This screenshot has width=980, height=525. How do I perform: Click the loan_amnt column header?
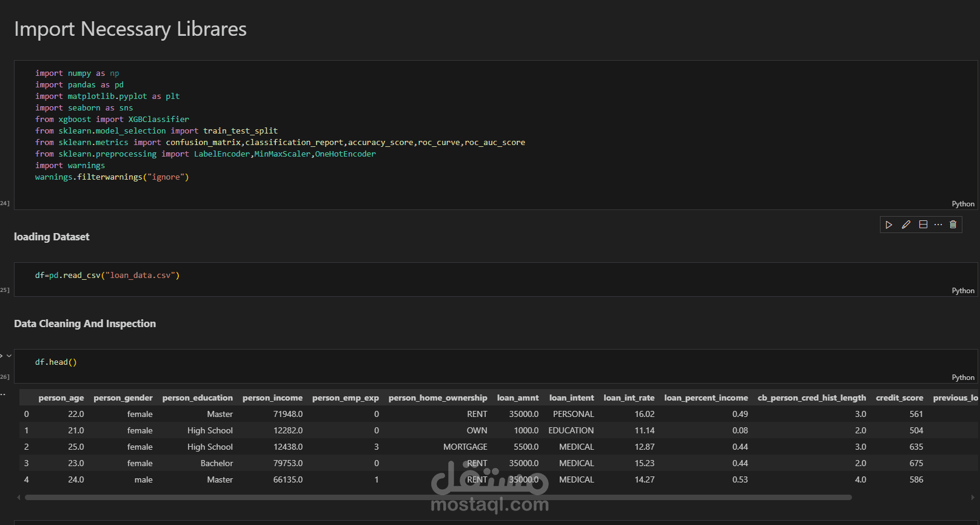(x=518, y=398)
